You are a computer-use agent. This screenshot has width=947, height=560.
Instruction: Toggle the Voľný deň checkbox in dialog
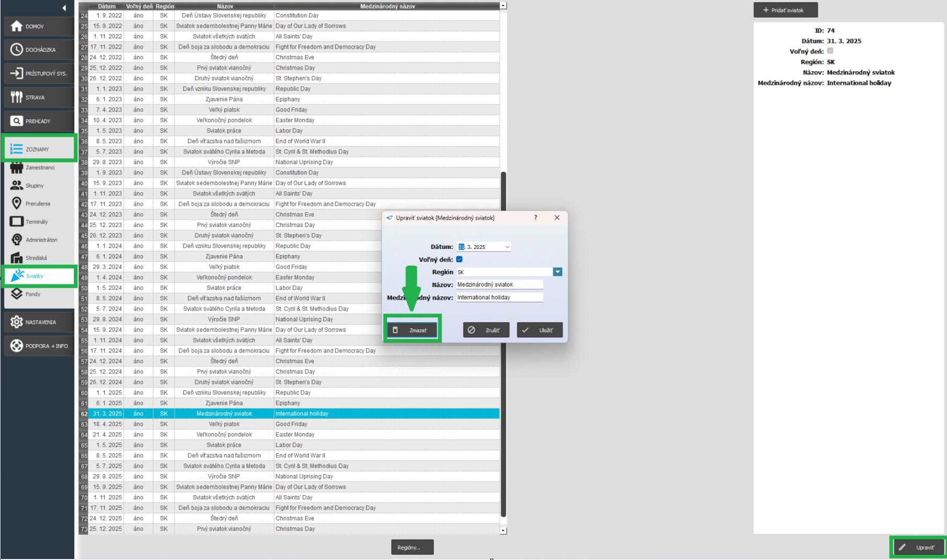click(x=459, y=259)
